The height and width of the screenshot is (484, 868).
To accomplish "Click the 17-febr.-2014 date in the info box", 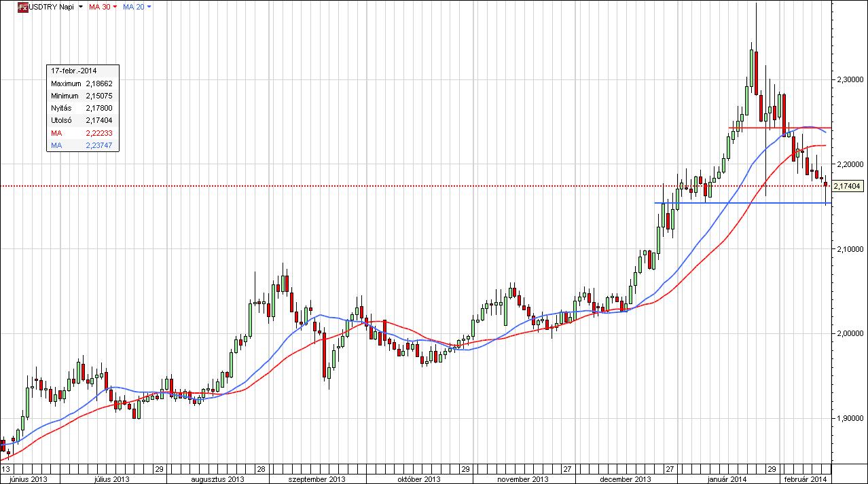I will click(73, 71).
